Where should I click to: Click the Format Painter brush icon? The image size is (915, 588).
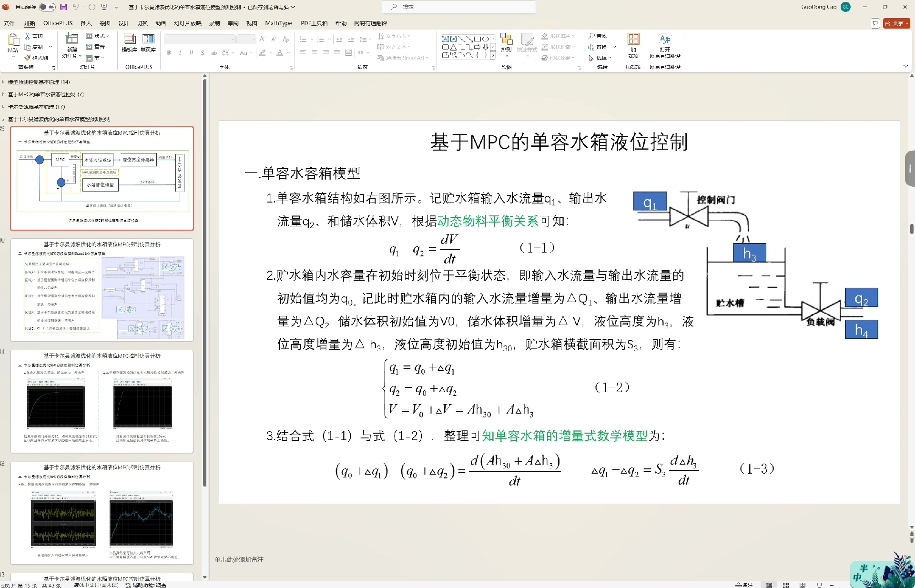pyautogui.click(x=28, y=58)
